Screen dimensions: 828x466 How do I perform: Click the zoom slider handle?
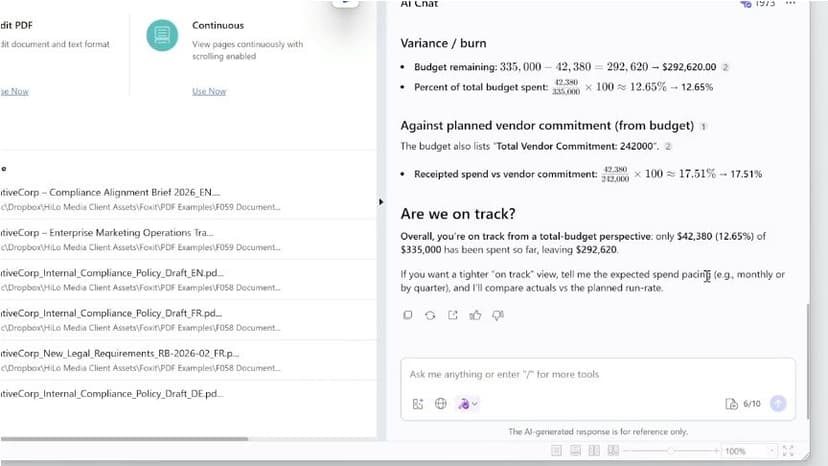coord(671,451)
